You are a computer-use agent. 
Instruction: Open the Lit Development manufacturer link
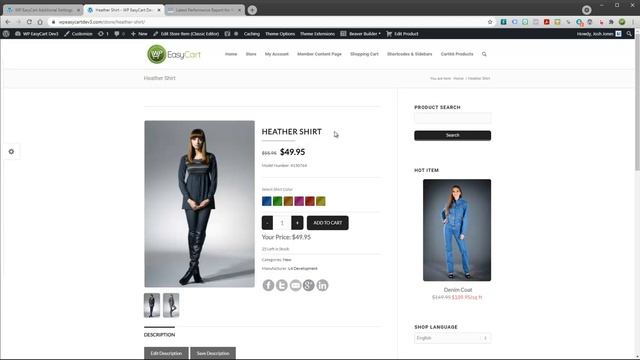(302, 269)
